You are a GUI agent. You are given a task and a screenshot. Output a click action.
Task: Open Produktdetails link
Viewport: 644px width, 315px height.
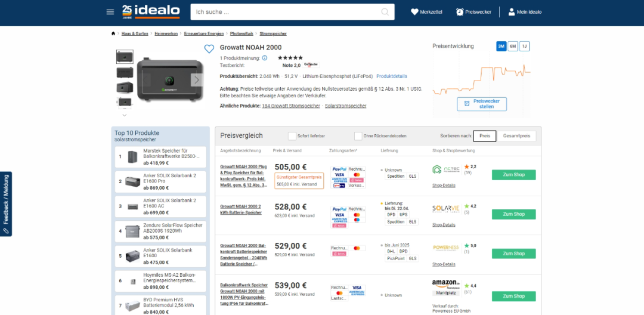coord(391,76)
